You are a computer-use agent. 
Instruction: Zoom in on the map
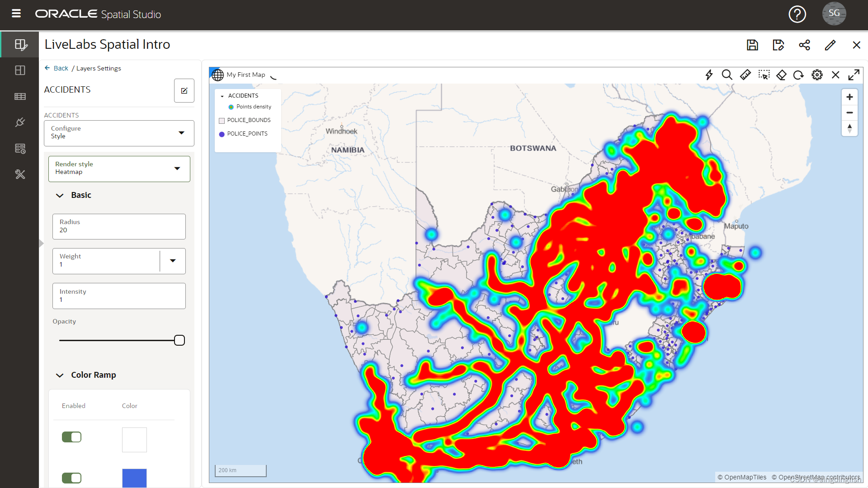(849, 97)
